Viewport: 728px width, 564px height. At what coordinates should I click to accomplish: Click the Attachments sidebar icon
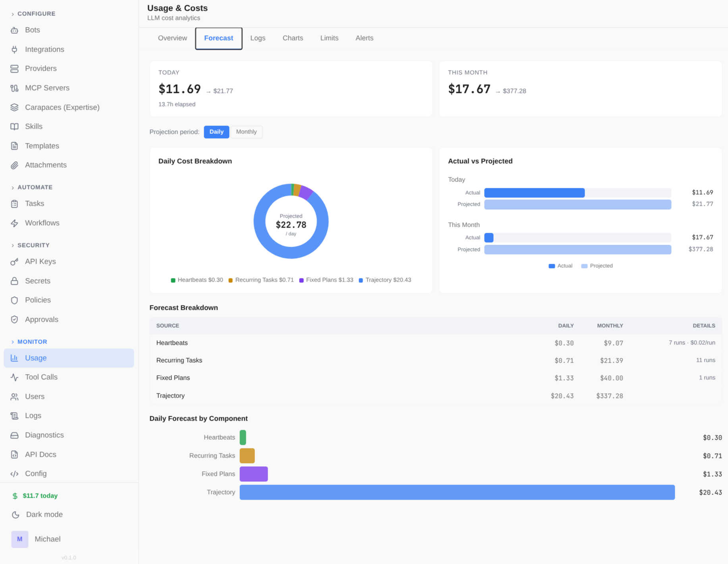point(14,165)
